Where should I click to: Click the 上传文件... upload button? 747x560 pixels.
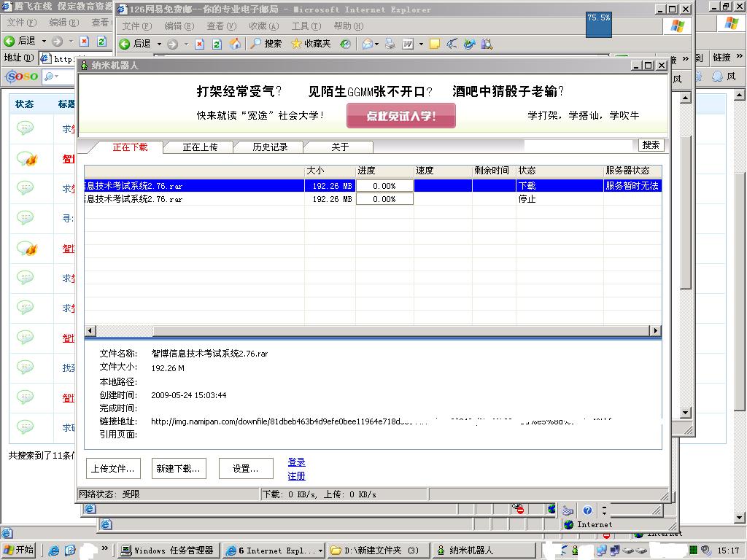tap(113, 469)
